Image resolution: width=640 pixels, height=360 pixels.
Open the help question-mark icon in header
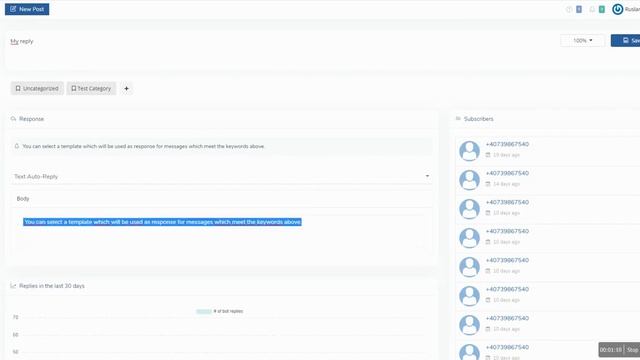pos(569,9)
